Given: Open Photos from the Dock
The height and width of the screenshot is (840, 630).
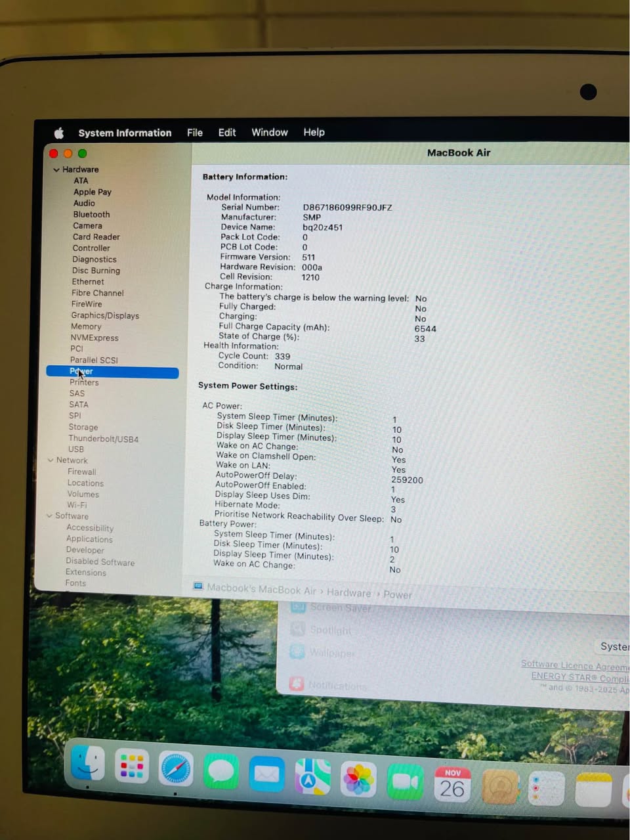Looking at the screenshot, I should pos(358,780).
